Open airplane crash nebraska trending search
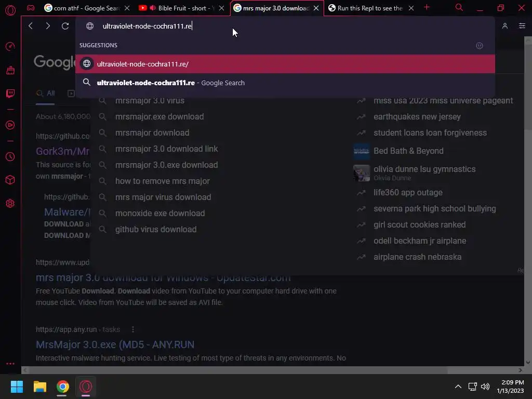This screenshot has width=532, height=399. tap(417, 257)
